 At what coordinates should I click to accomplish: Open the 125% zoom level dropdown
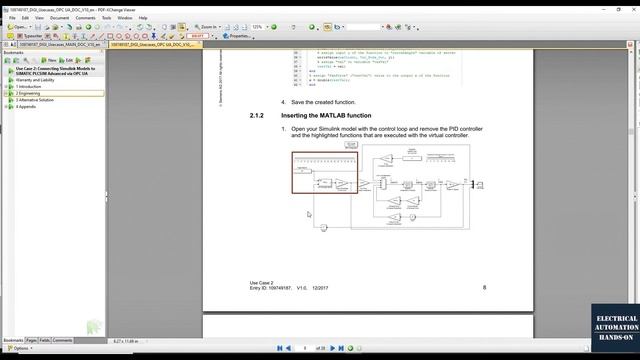267,27
